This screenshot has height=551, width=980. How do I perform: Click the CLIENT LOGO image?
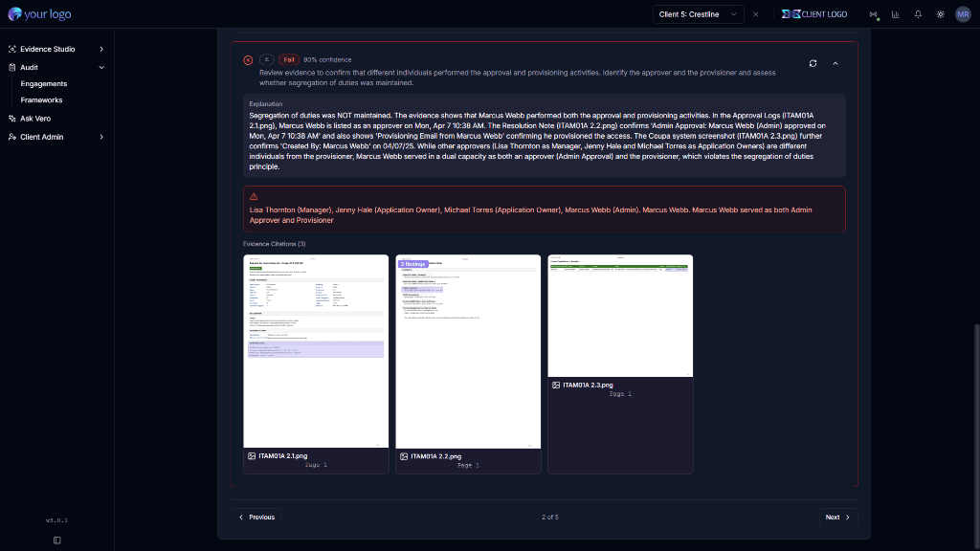pos(814,14)
